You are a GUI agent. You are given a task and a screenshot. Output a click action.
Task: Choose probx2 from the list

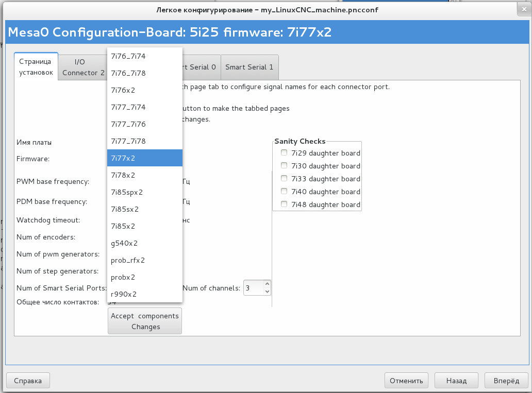click(145, 277)
